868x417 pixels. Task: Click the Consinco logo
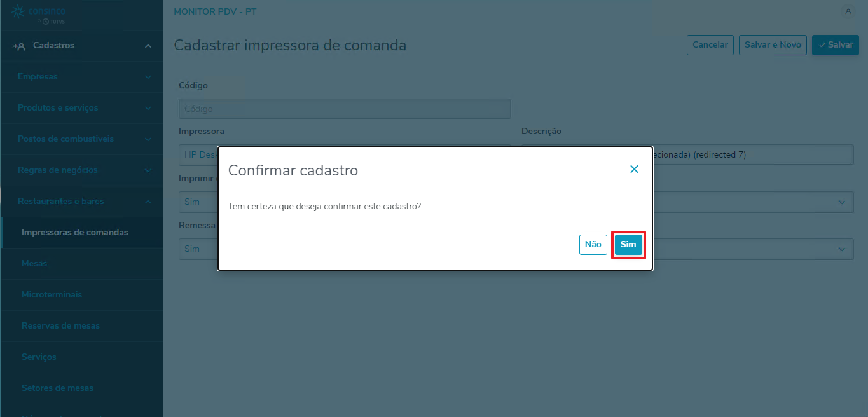click(39, 15)
